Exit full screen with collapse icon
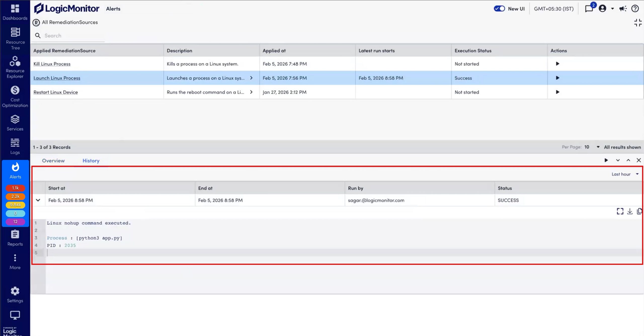The width and height of the screenshot is (644, 336). 638,23
